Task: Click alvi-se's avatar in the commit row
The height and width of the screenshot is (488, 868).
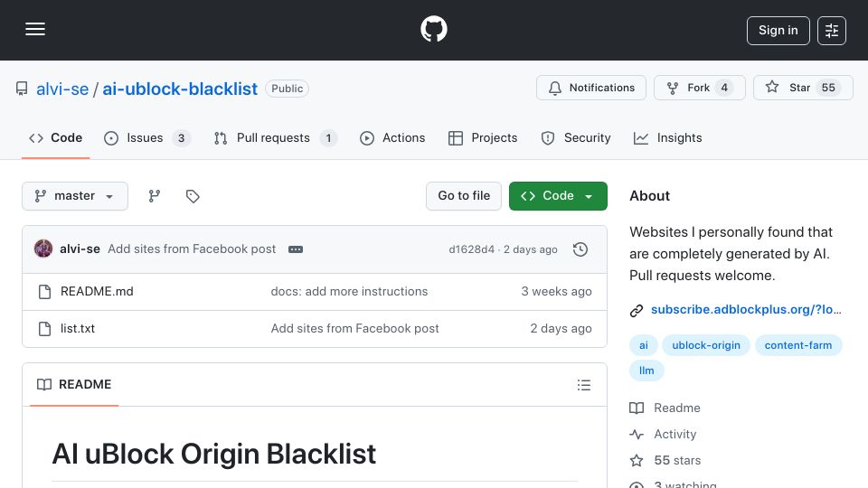Action: pos(43,249)
